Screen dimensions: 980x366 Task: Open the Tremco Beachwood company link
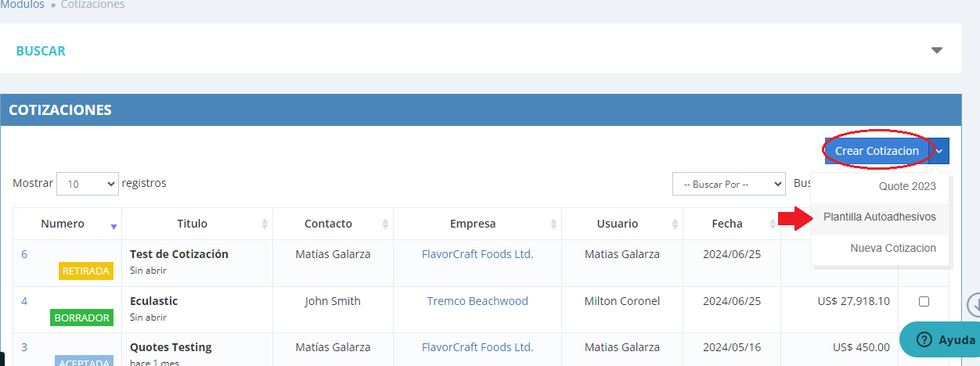[x=477, y=301]
